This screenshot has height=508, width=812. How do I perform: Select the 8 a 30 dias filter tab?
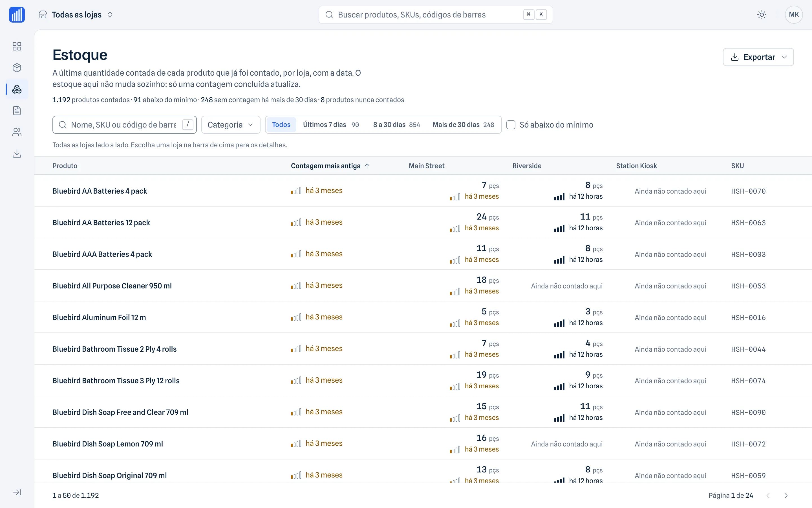[397, 125]
